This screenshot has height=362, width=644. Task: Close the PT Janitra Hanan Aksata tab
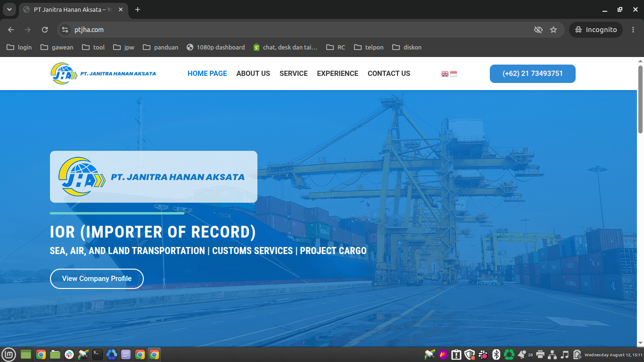point(121,9)
